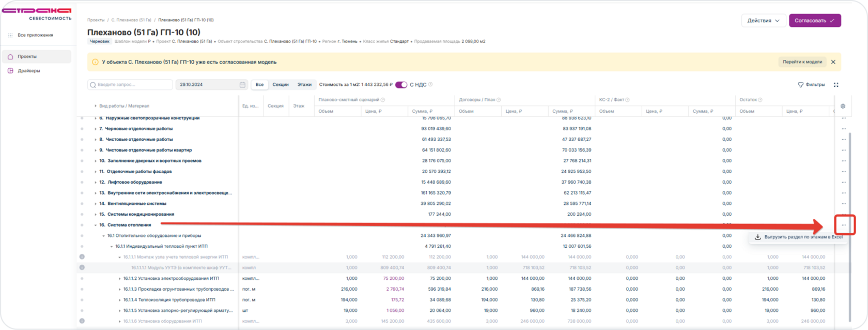Open three-dot menu for Вентиляционные системы row

click(x=844, y=204)
